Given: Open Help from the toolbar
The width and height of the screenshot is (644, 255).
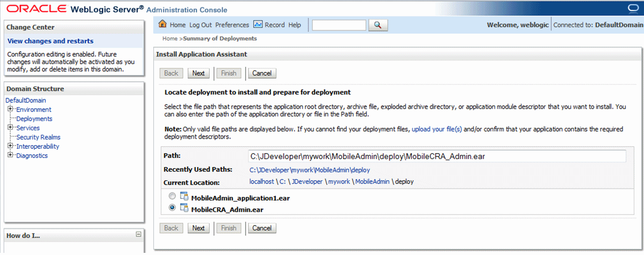Looking at the screenshot, I should [295, 25].
